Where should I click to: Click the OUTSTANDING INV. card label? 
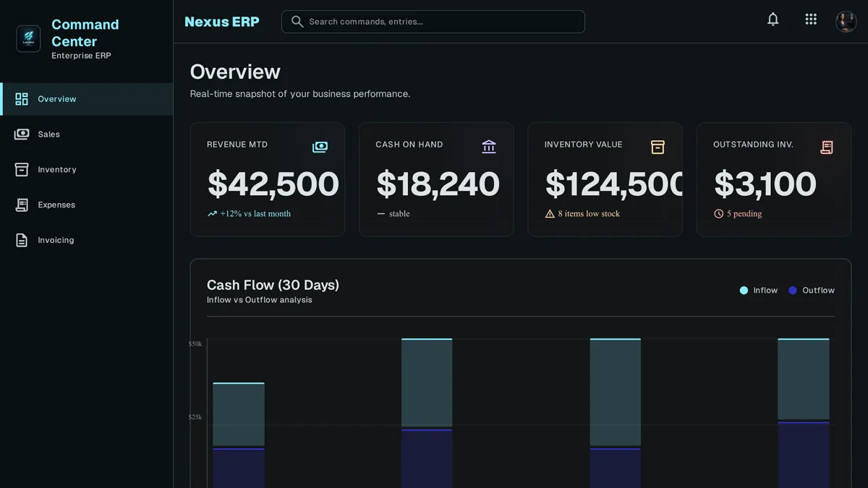753,145
